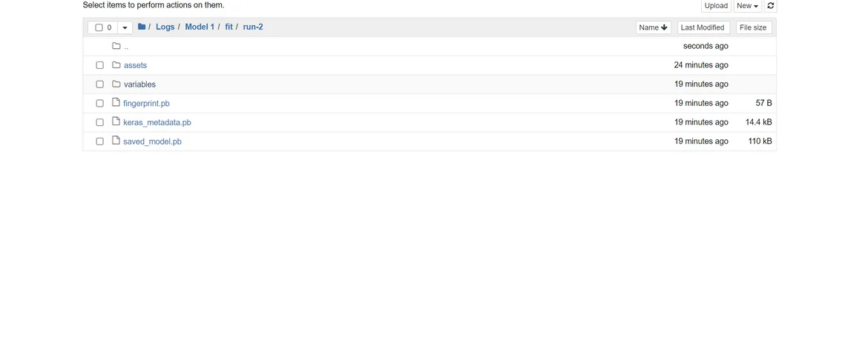The width and height of the screenshot is (868, 349).
Task: Click the root folder icon in breadcrumb
Action: pyautogui.click(x=142, y=27)
